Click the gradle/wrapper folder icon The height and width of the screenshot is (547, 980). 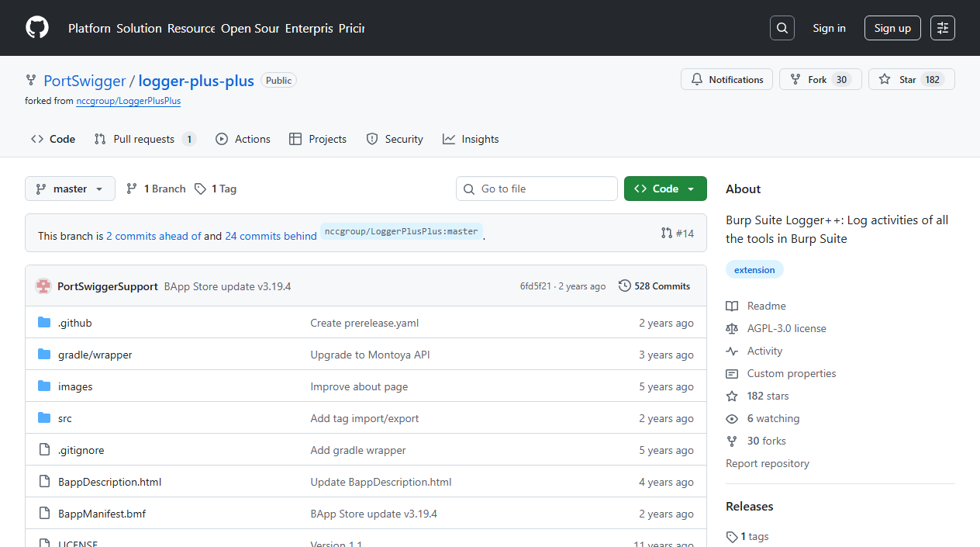[44, 355]
